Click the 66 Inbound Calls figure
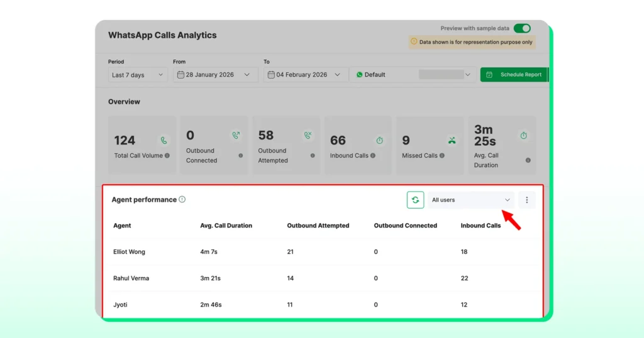 point(338,140)
